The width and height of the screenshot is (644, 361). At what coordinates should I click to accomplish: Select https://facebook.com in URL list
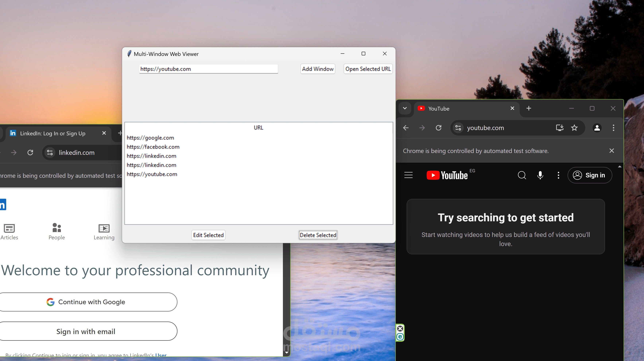153,147
